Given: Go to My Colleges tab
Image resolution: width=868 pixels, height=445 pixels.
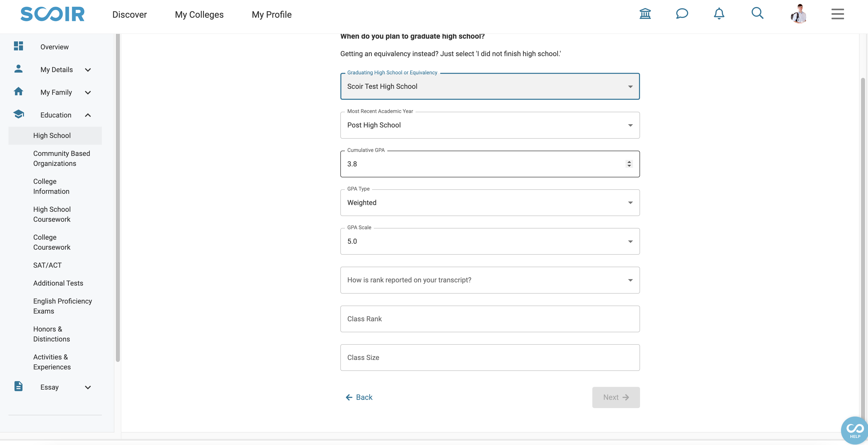Looking at the screenshot, I should tap(199, 14).
